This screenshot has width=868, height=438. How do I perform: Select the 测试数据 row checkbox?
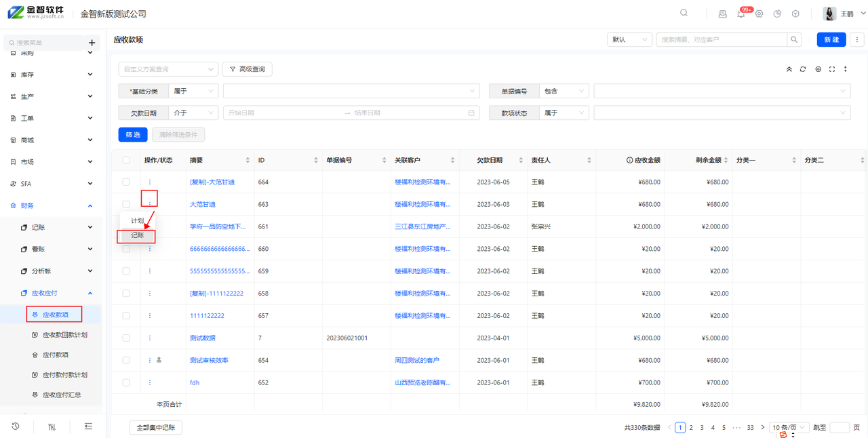coord(126,338)
